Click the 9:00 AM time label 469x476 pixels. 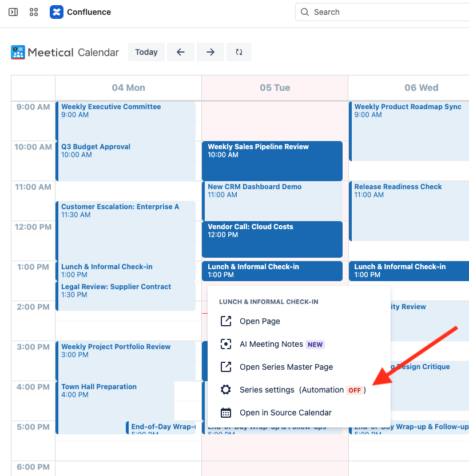pyautogui.click(x=33, y=107)
